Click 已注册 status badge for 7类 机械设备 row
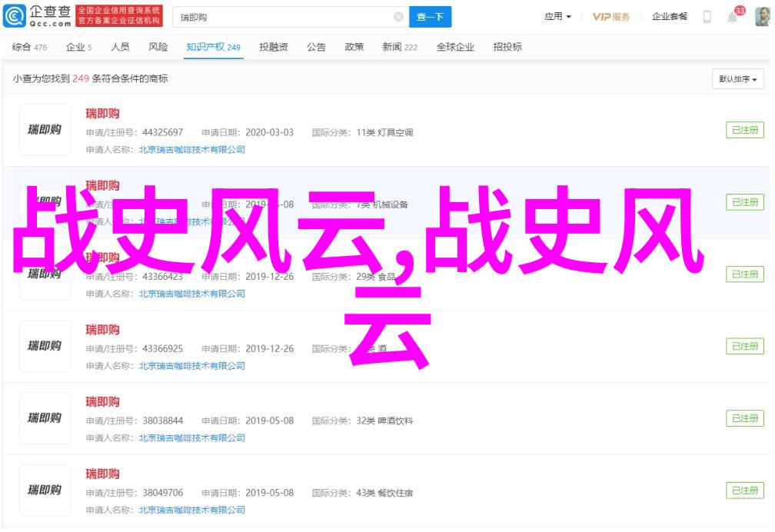 (x=745, y=202)
